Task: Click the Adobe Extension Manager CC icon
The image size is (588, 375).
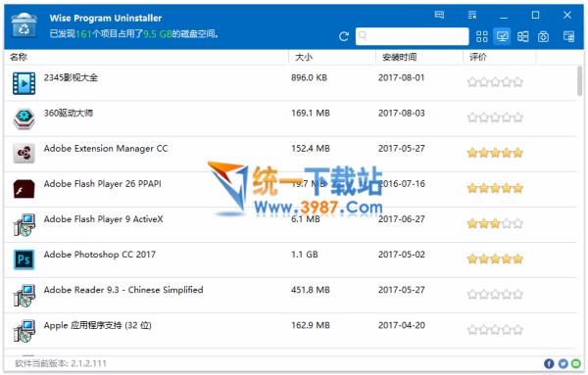Action: click(24, 153)
